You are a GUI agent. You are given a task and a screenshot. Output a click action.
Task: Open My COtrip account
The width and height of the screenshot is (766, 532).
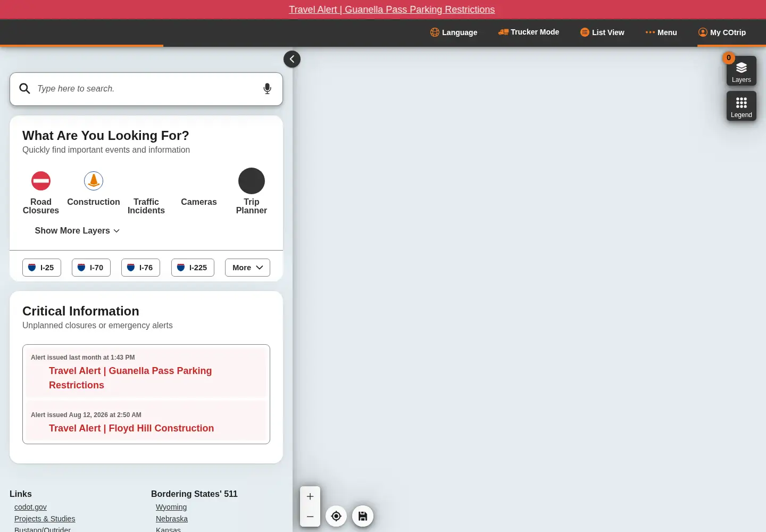click(x=722, y=32)
